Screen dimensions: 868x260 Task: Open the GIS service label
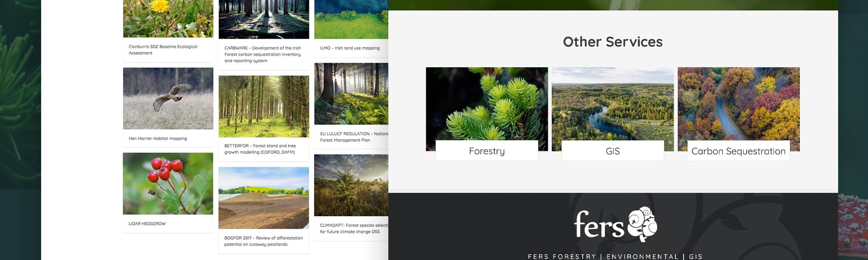pos(613,151)
